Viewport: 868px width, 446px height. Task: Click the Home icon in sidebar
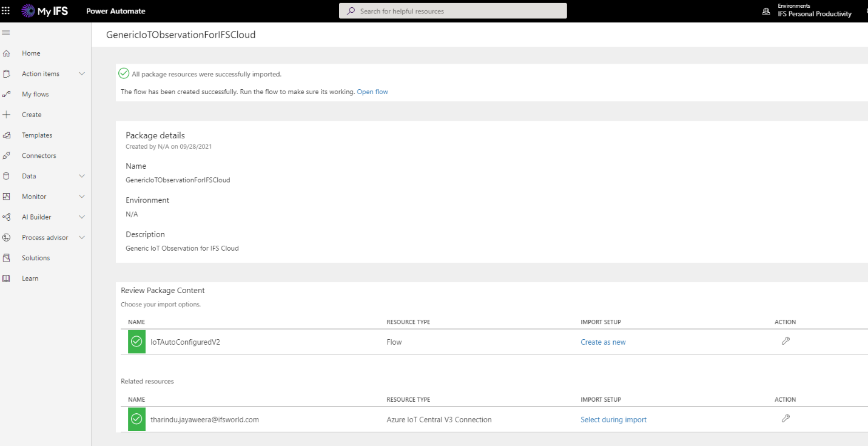point(7,53)
